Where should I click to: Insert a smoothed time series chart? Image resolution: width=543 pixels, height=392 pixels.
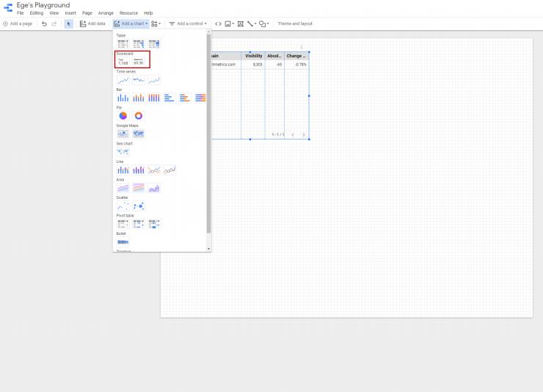[154, 80]
